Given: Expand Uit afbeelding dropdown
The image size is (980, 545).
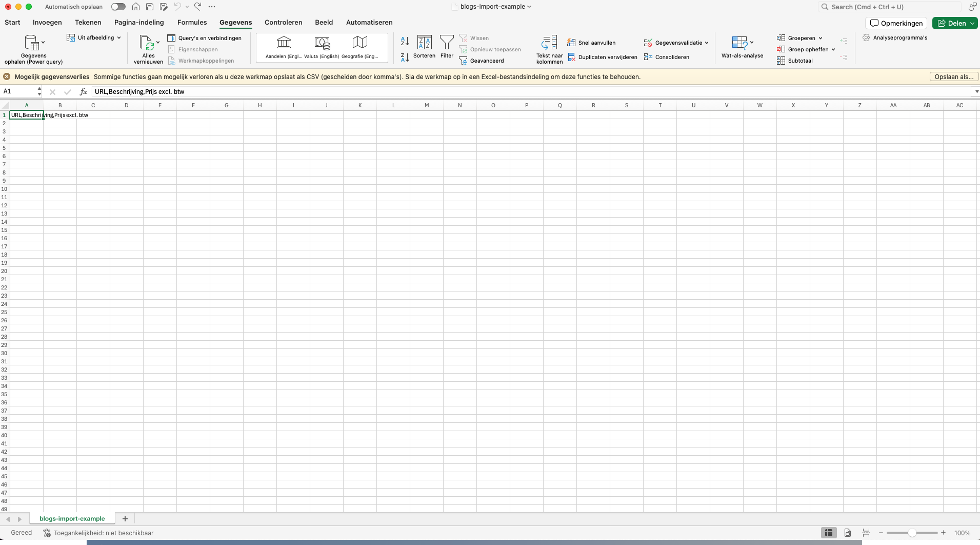Looking at the screenshot, I should [x=119, y=37].
